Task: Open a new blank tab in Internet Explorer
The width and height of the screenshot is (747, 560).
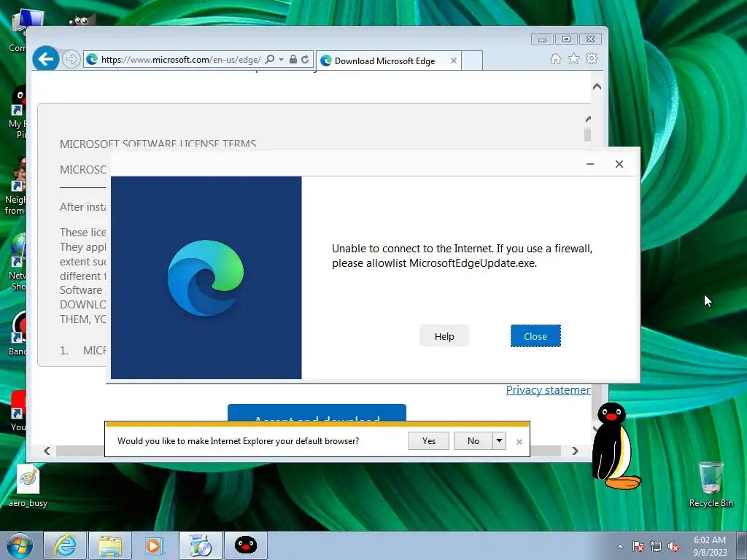Action: pos(472,61)
